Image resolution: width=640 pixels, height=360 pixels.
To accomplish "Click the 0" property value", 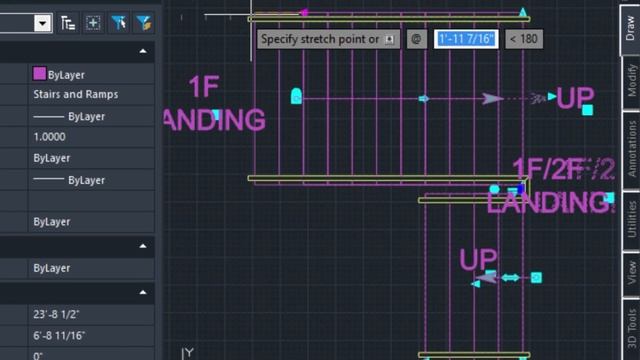I will [x=38, y=356].
